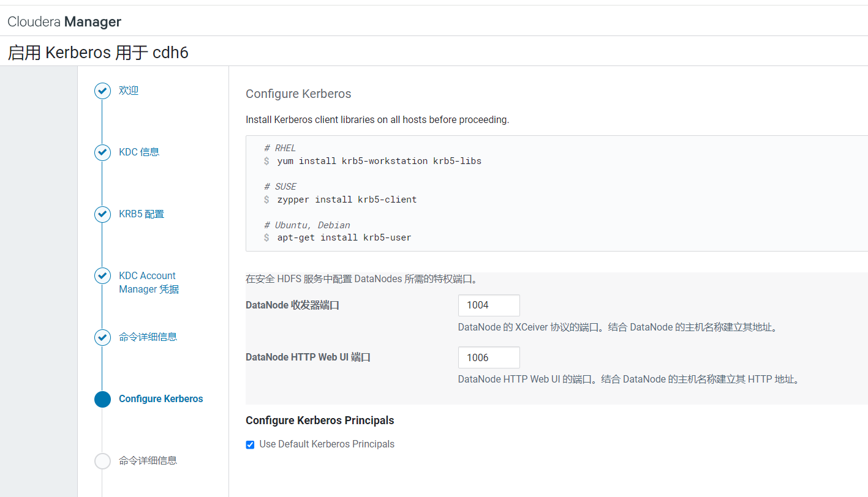Click 'Install Kerberos client libraries on all hosts' text
868x497 pixels.
point(377,120)
